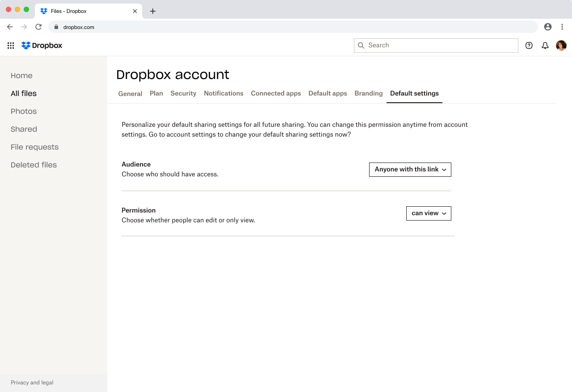
Task: Go to Home in the sidebar
Action: coord(21,75)
